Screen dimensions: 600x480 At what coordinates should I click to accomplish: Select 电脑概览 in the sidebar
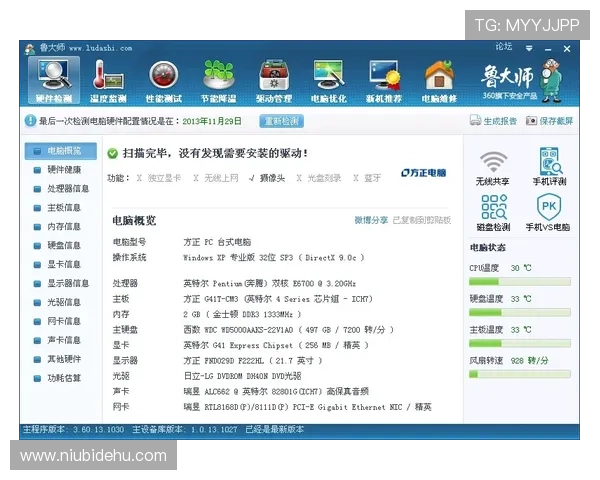[60, 151]
